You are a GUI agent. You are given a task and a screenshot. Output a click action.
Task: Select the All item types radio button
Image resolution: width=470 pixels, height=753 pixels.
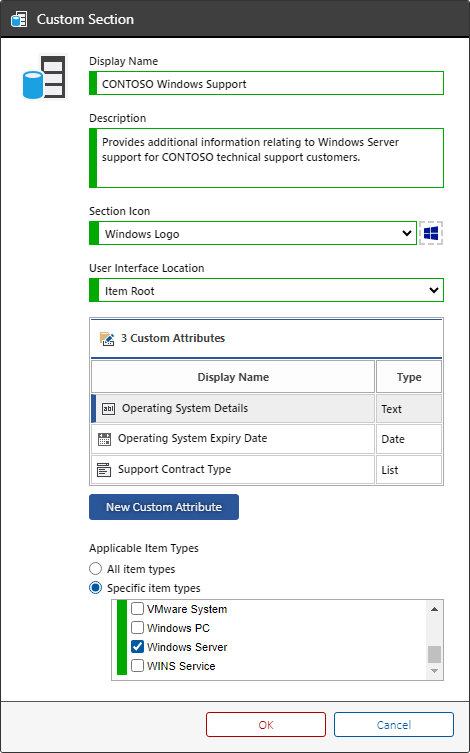tap(96, 569)
